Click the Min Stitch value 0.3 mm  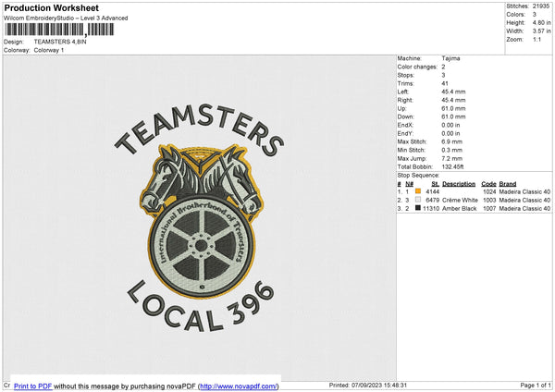tap(452, 150)
